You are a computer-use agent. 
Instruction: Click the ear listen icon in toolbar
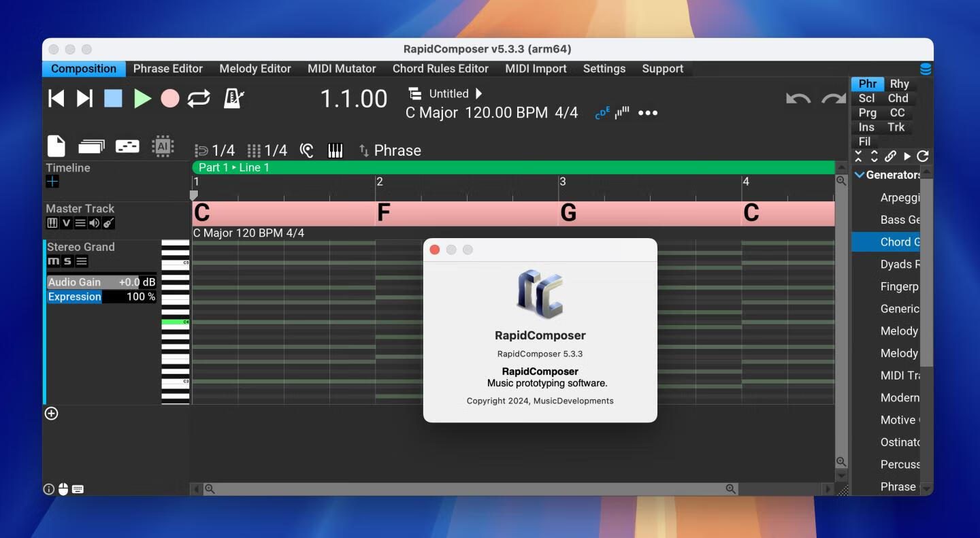point(307,150)
